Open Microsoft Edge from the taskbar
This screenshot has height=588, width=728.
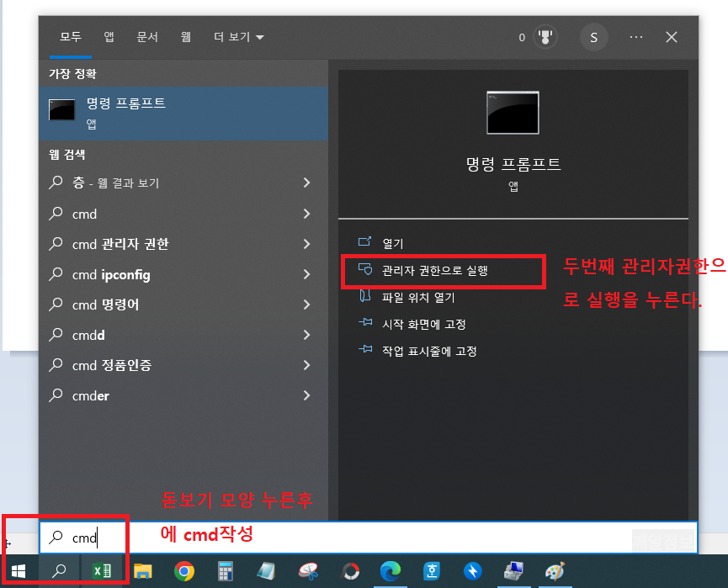click(x=390, y=571)
